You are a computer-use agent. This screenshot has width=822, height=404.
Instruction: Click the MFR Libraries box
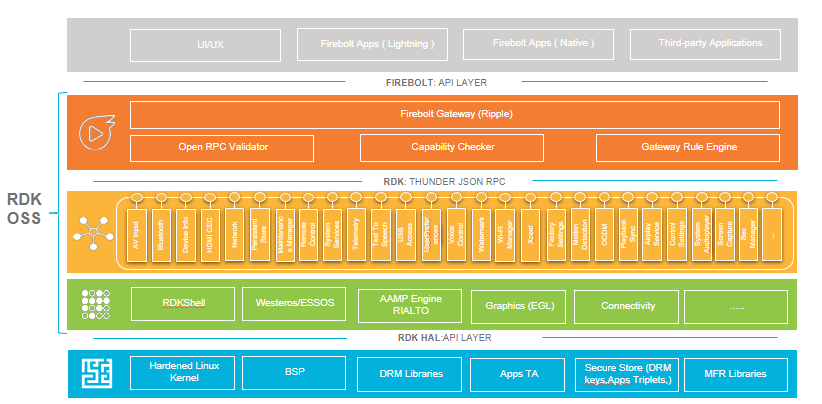[736, 374]
